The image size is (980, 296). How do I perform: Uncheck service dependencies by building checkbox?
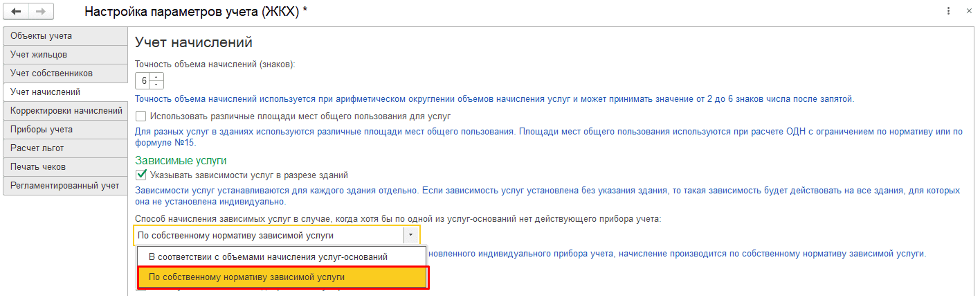click(x=141, y=175)
